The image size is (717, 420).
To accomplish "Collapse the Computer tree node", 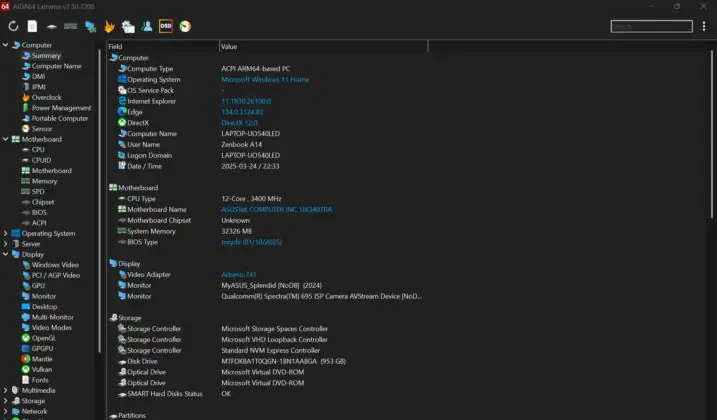I will coord(5,45).
